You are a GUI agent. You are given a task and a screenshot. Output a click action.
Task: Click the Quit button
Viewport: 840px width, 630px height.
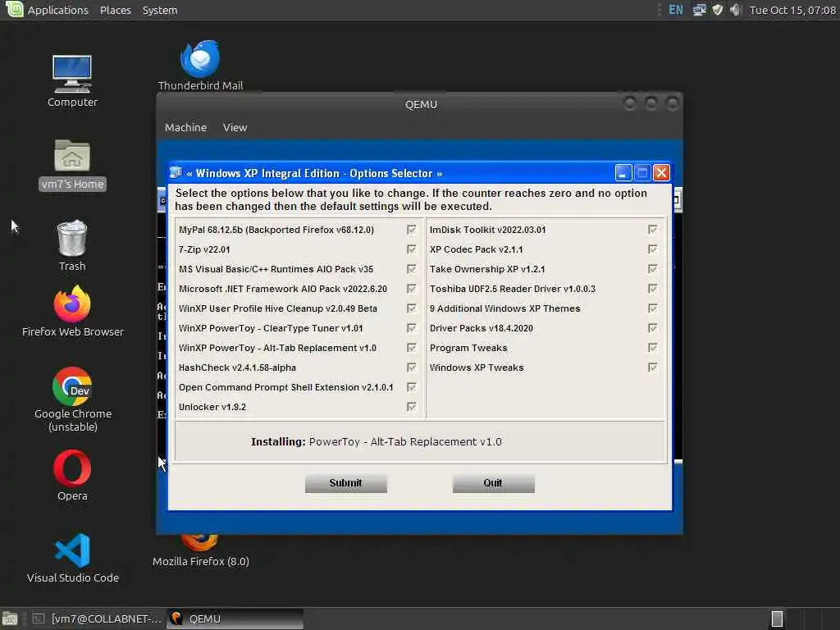pos(493,483)
